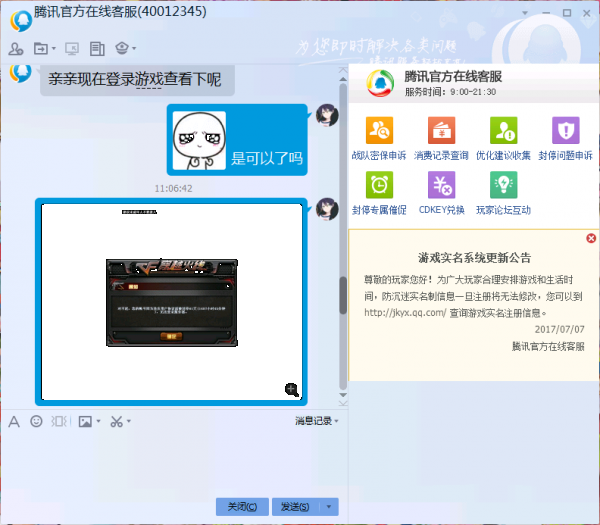Click the 关闭(C) button
This screenshot has width=600, height=525.
pos(242,507)
